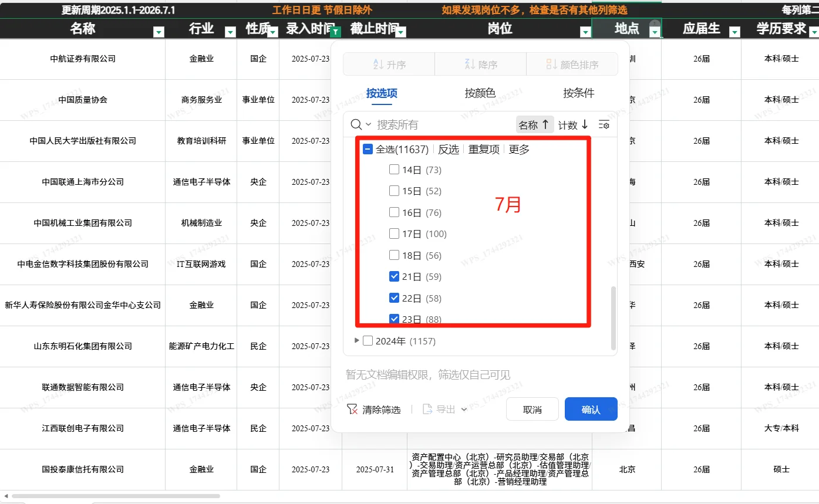The image size is (819, 504).
Task: Click the search magnifier icon
Action: (356, 124)
